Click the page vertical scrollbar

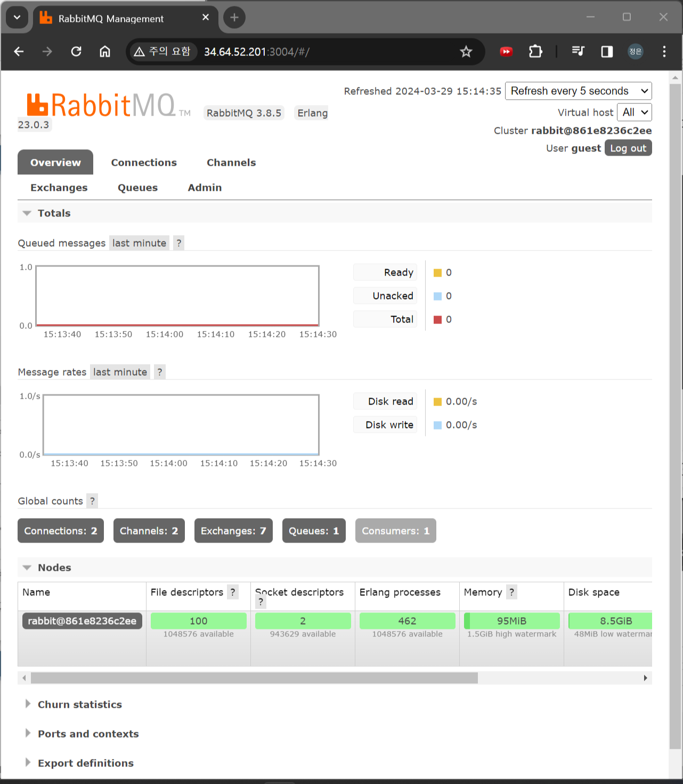tap(676, 416)
